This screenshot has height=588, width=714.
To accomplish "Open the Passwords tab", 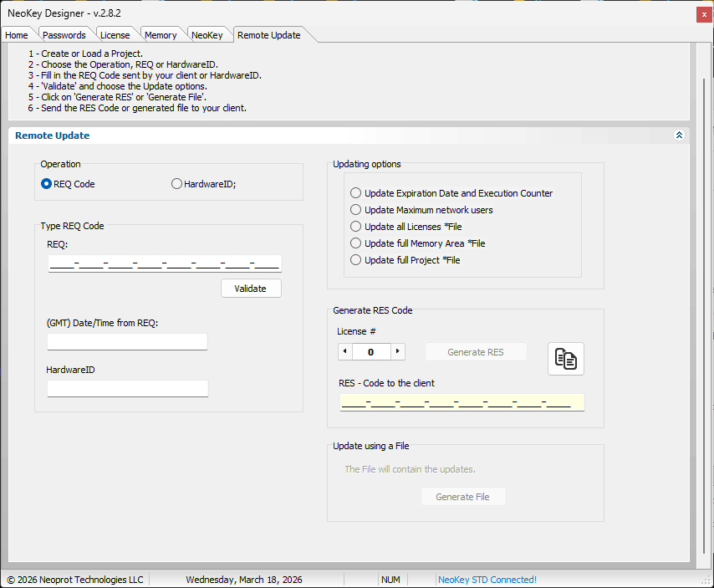I will 64,35.
